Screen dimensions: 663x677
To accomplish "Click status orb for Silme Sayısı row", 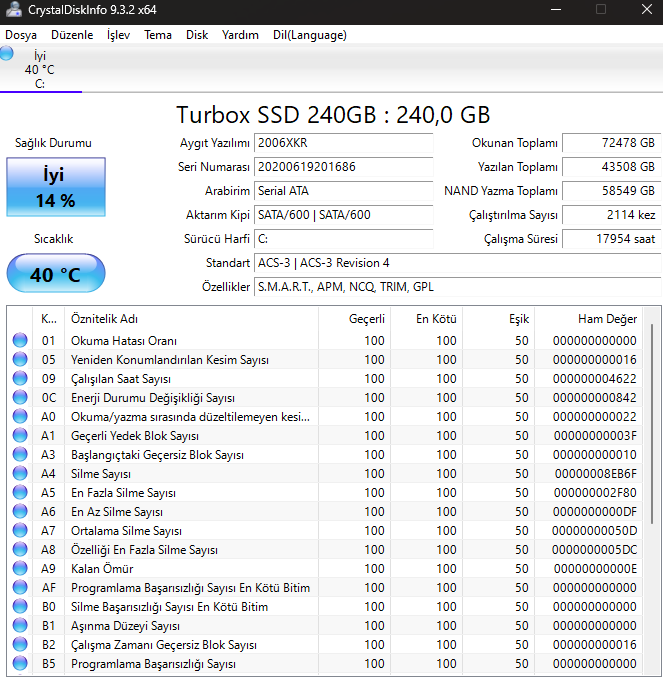I will click(20, 474).
